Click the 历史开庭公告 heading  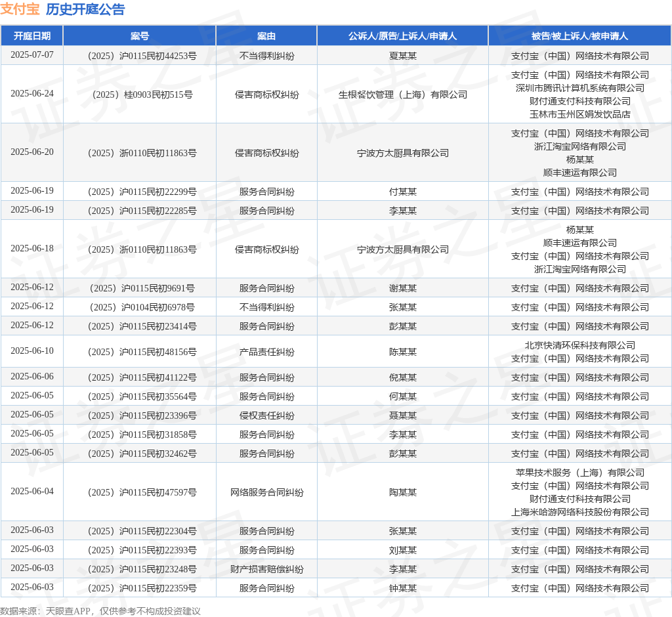tap(85, 9)
